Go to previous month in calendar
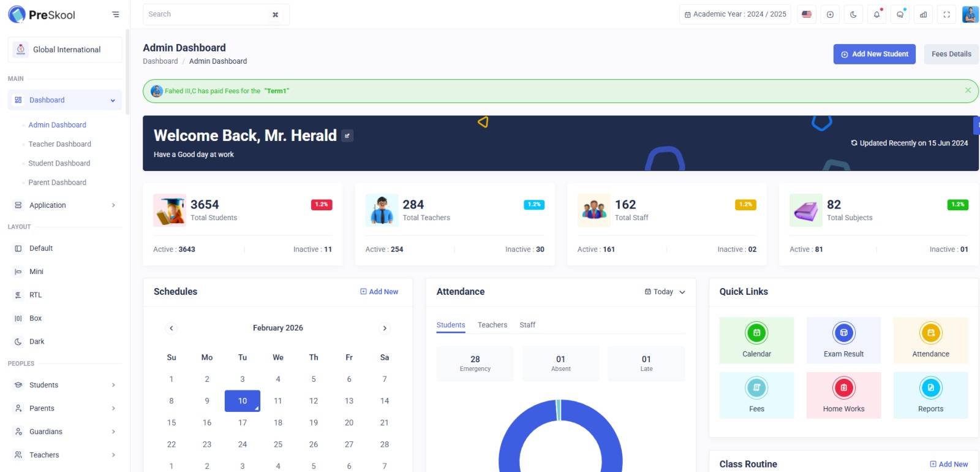This screenshot has width=980, height=472. coord(171,329)
